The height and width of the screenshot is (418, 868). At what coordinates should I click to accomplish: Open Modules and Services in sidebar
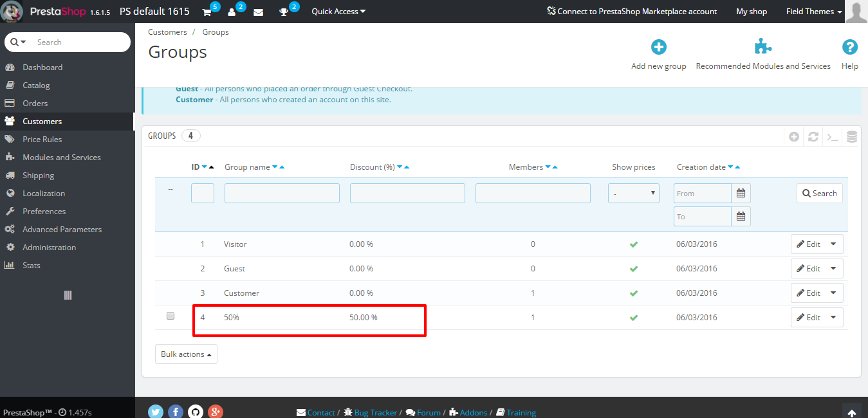[x=61, y=158]
